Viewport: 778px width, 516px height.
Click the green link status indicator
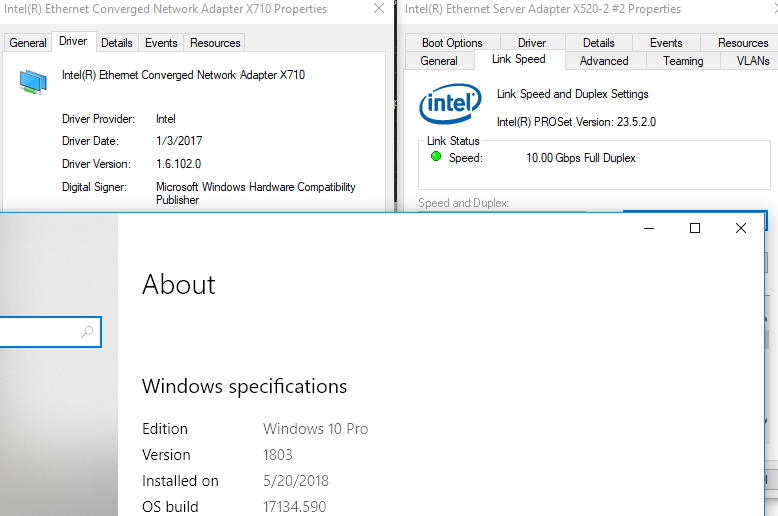tap(436, 157)
